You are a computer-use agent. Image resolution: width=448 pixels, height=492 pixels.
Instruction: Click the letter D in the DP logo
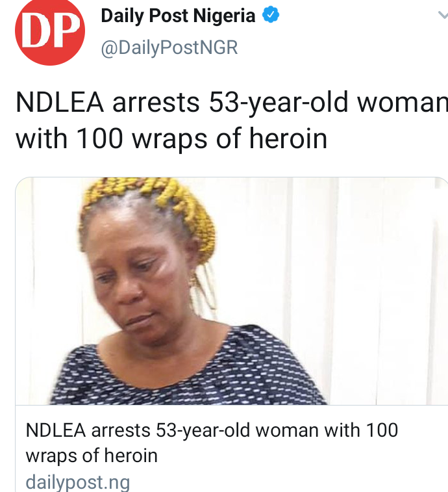(x=36, y=31)
